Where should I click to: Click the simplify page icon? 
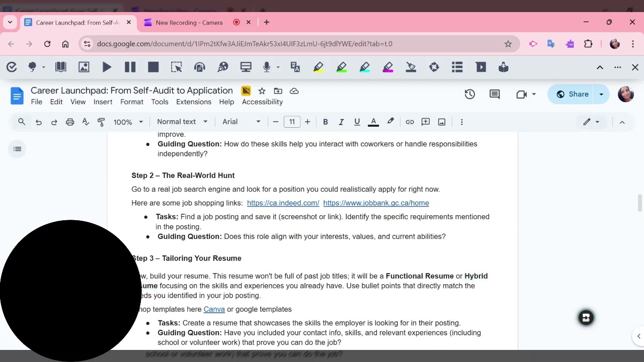tap(481, 67)
